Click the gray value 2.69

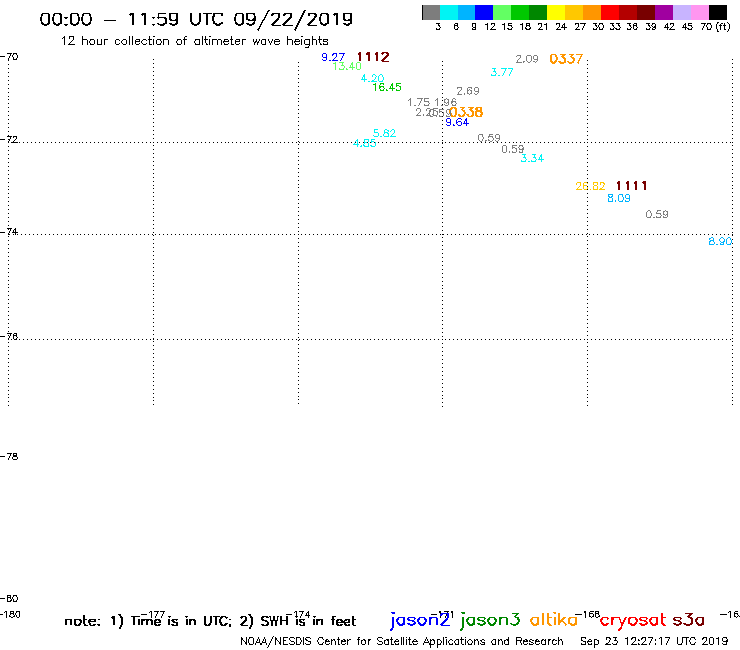[468, 91]
